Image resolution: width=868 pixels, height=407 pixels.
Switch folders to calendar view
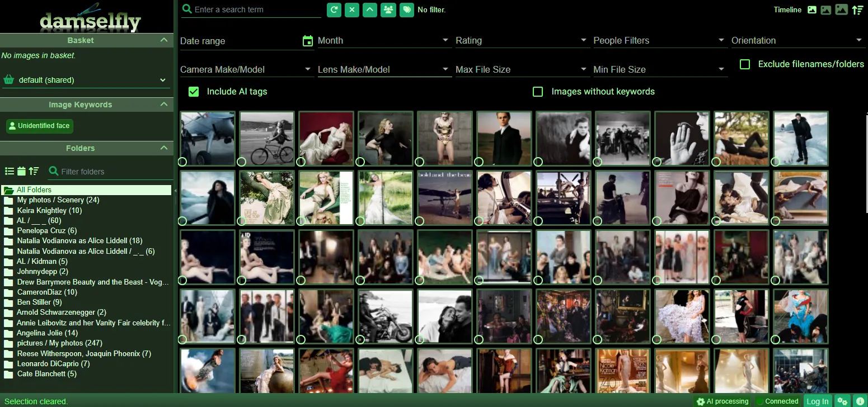point(21,171)
